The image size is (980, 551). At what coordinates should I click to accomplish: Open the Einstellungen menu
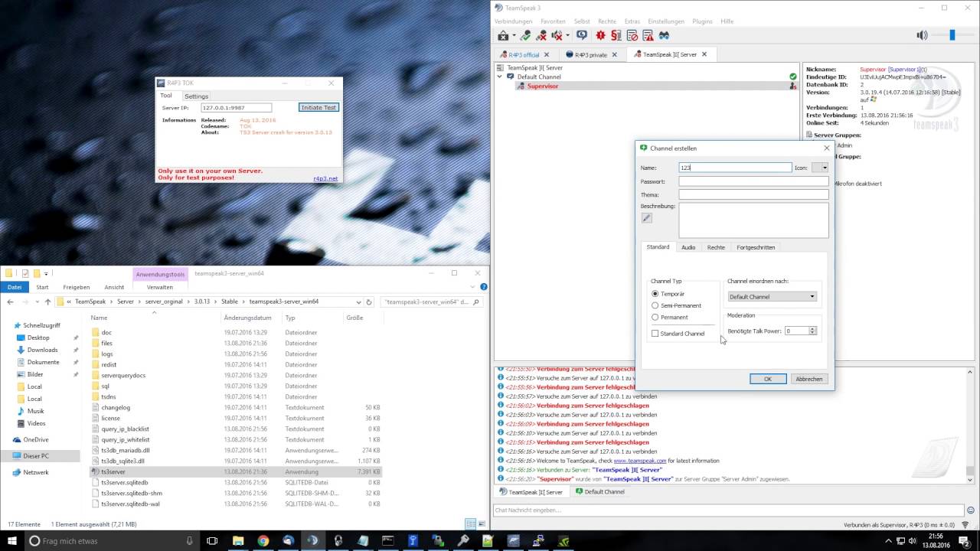(x=665, y=21)
